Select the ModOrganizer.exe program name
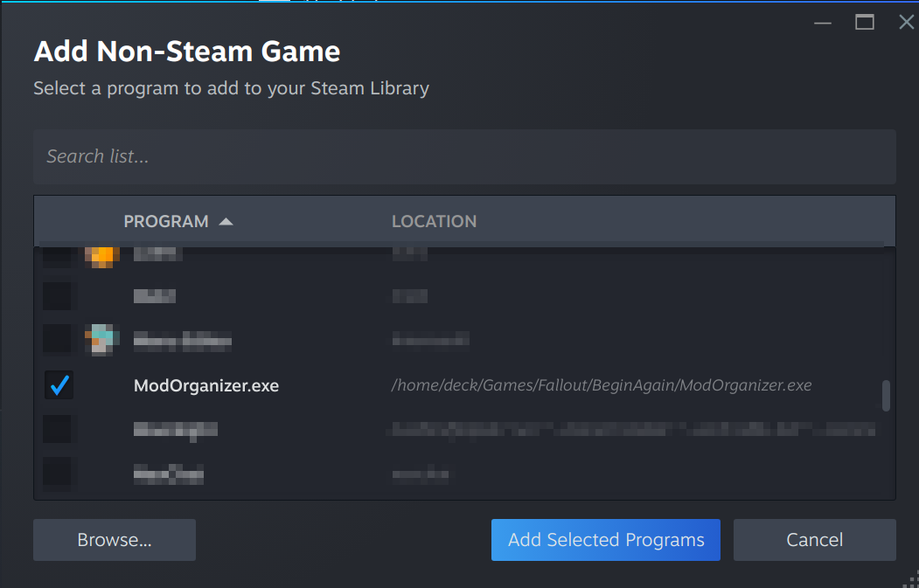 pyautogui.click(x=206, y=385)
